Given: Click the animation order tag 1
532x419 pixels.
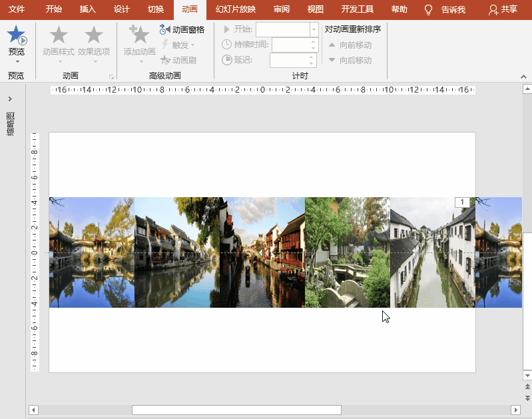Looking at the screenshot, I should coord(462,202).
